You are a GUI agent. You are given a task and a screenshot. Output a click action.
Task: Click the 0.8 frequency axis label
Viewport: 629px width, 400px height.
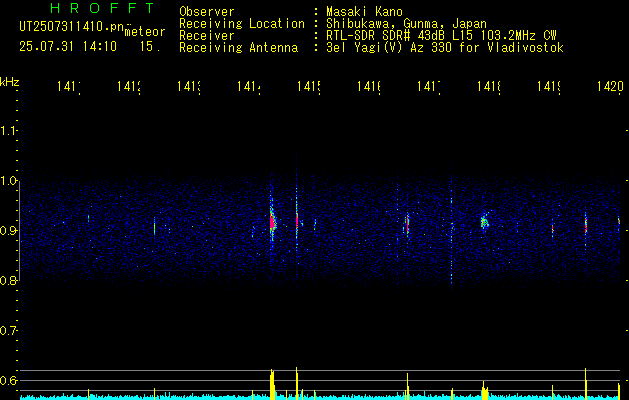[8, 280]
